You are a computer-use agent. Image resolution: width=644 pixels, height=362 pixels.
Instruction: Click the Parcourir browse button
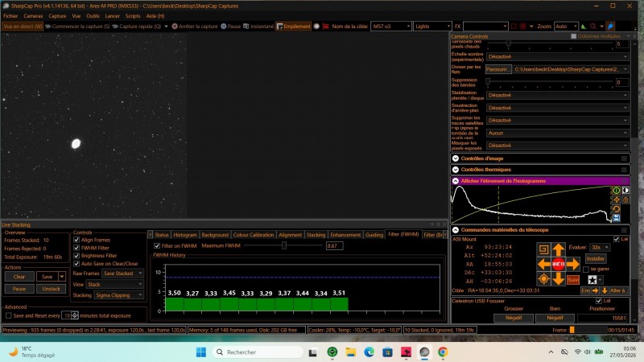coord(498,69)
